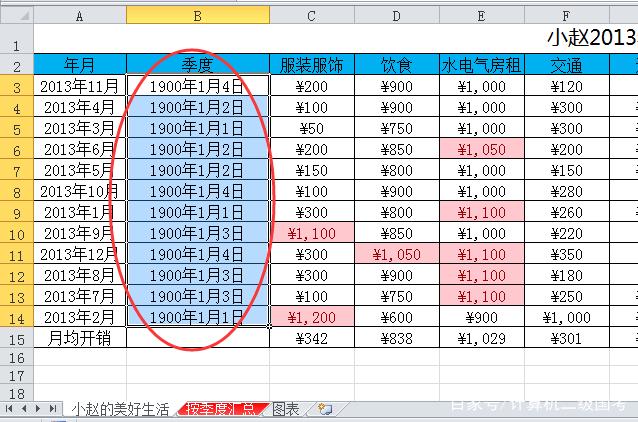Viewport: 638px width, 422px height.
Task: Click the previous sheet navigation arrow
Action: click(24, 408)
